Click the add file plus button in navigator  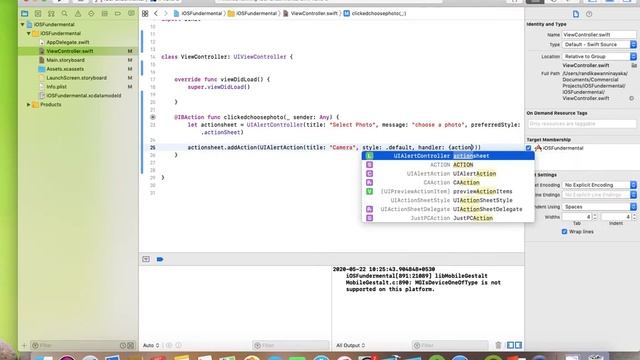click(x=24, y=345)
